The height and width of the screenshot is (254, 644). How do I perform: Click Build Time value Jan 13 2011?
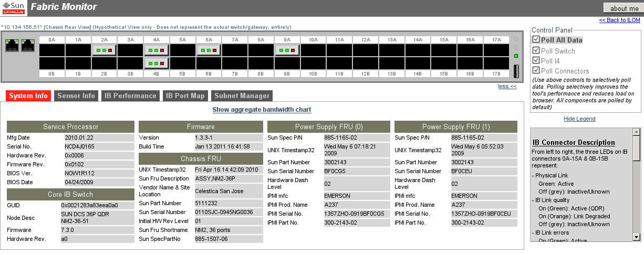click(x=228, y=146)
